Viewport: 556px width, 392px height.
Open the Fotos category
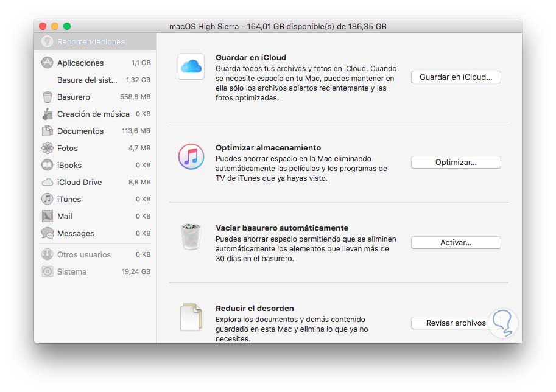[95, 148]
